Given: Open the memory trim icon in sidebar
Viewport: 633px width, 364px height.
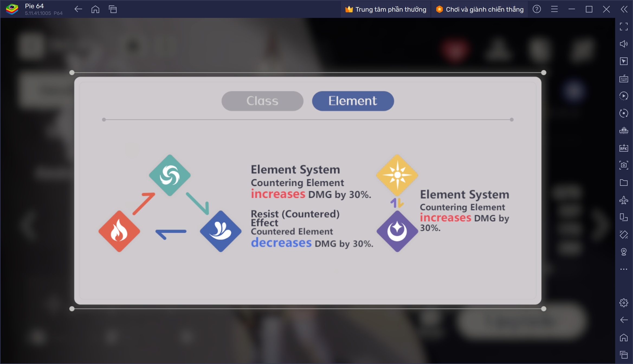Looking at the screenshot, I should pyautogui.click(x=624, y=131).
